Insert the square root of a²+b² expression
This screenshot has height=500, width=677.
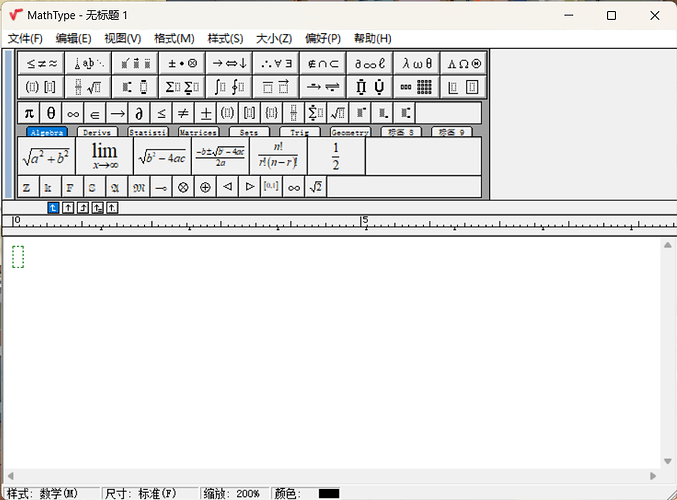[x=46, y=156]
